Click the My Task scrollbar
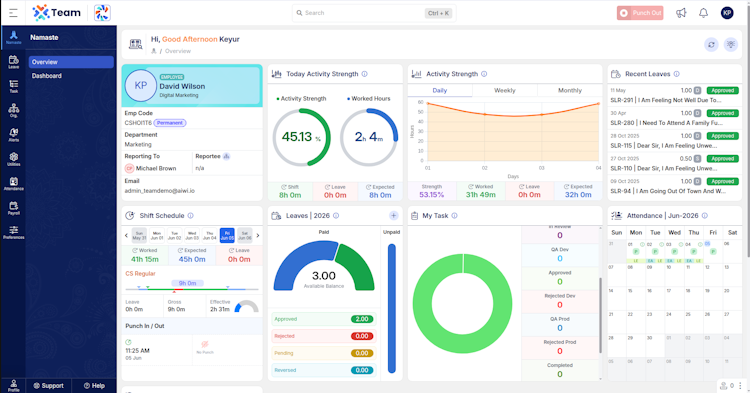This screenshot has width=750, height=393. click(600, 316)
